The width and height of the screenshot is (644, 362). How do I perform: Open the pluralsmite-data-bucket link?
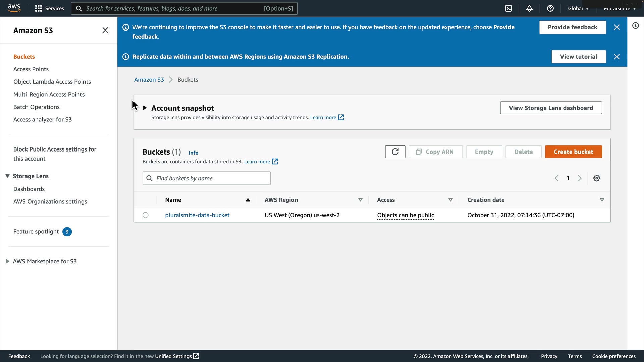pyautogui.click(x=197, y=215)
